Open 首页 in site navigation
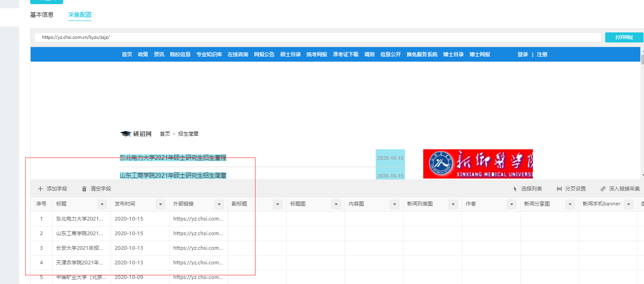The width and height of the screenshot is (644, 284). tap(127, 54)
